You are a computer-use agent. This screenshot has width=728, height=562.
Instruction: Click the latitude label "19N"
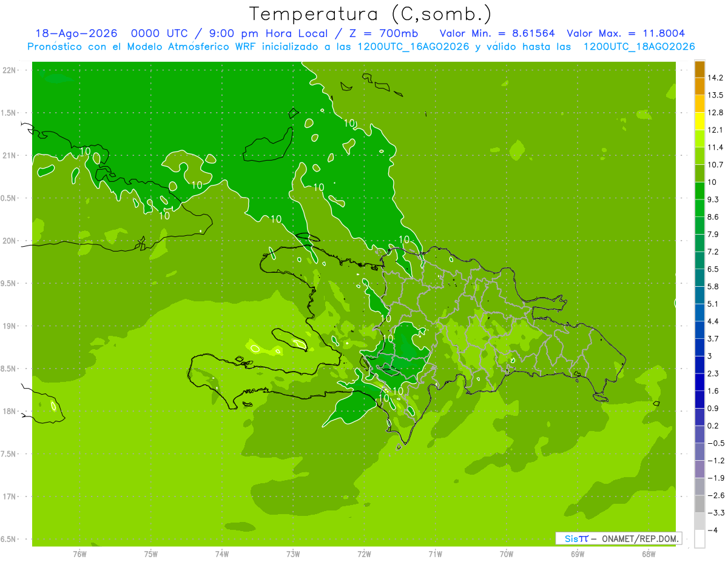[x=10, y=326]
